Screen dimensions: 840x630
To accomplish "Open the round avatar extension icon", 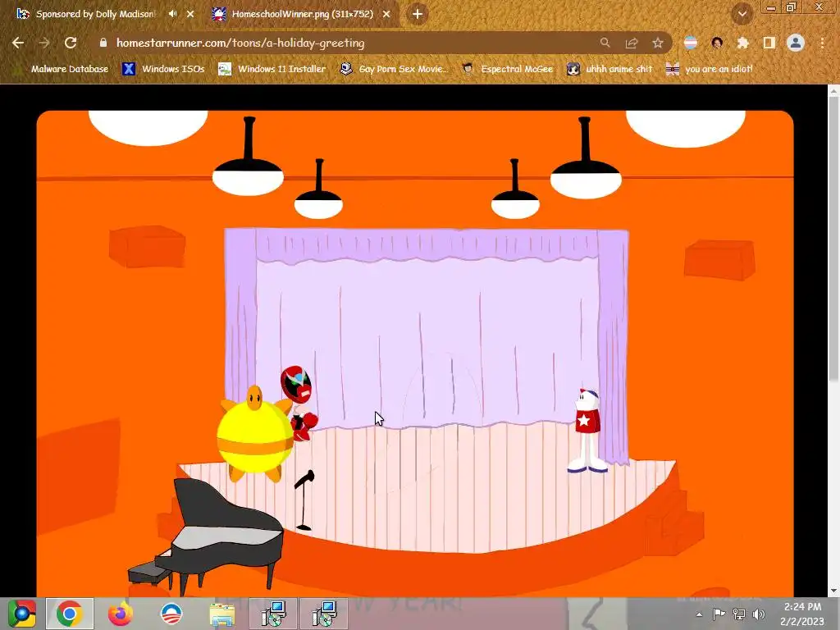I will tap(717, 43).
